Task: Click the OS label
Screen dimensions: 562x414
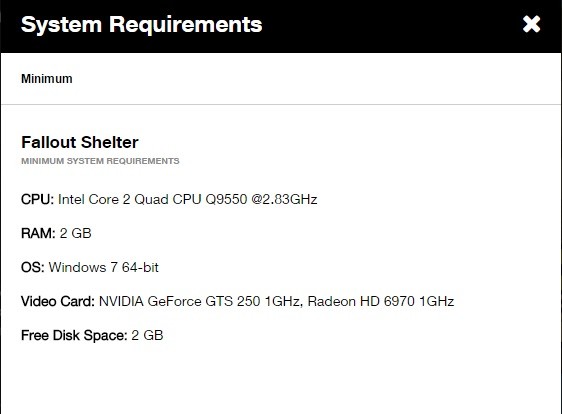Action: (x=33, y=267)
